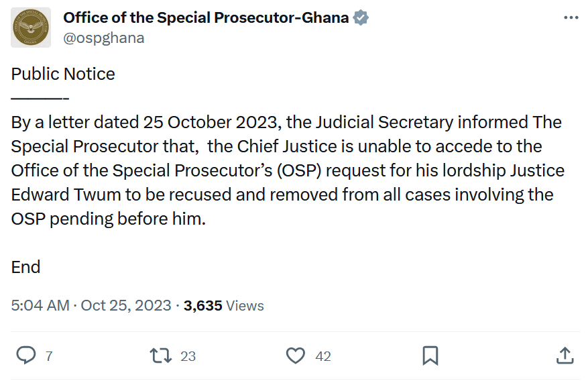Open the Office of the Special Prosecutor-Ghana name
The height and width of the screenshot is (381, 588).
click(x=206, y=18)
